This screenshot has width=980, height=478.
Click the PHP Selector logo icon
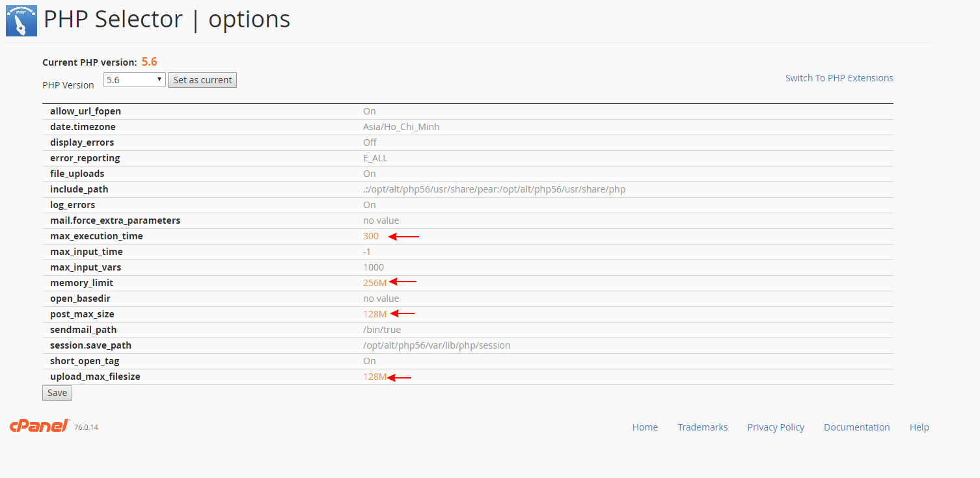(21, 20)
